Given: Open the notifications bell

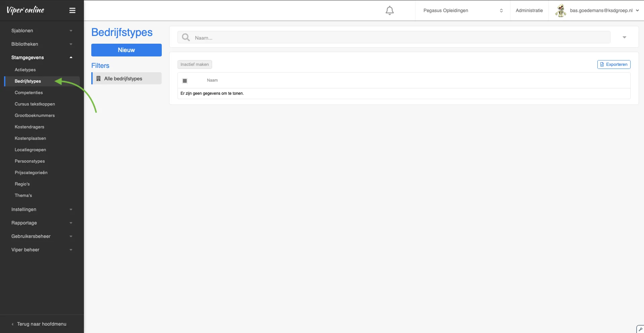Looking at the screenshot, I should coord(390,10).
